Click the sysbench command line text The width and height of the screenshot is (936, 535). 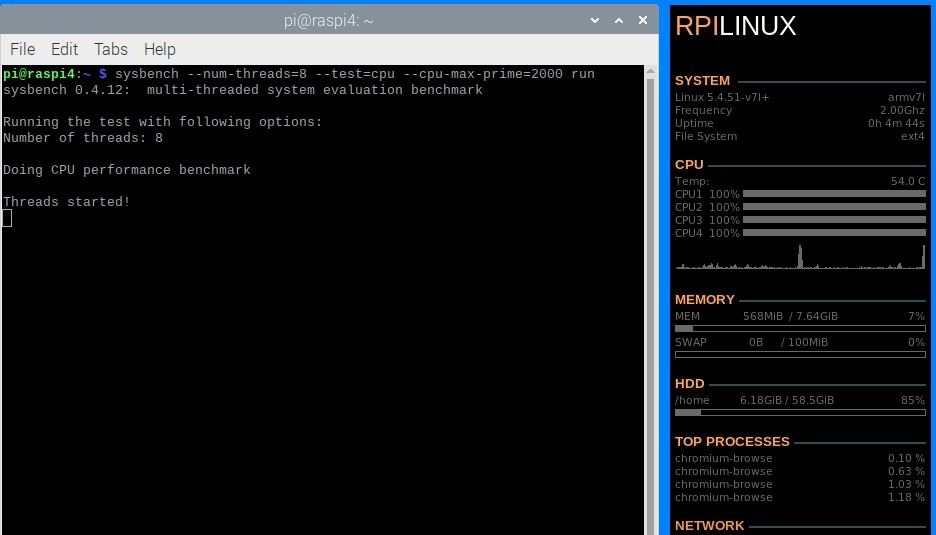[x=354, y=74]
